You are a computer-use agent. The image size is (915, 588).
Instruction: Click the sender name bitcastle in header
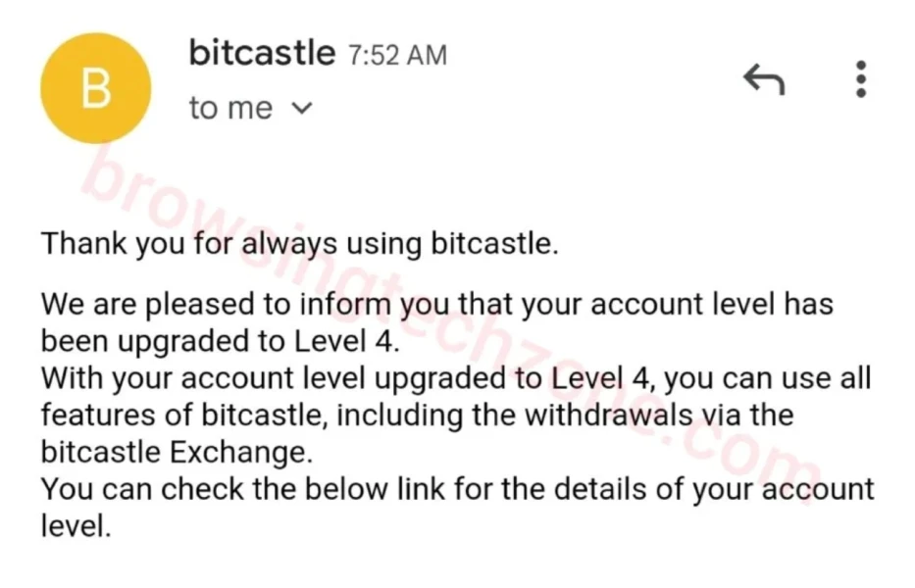click(x=262, y=52)
